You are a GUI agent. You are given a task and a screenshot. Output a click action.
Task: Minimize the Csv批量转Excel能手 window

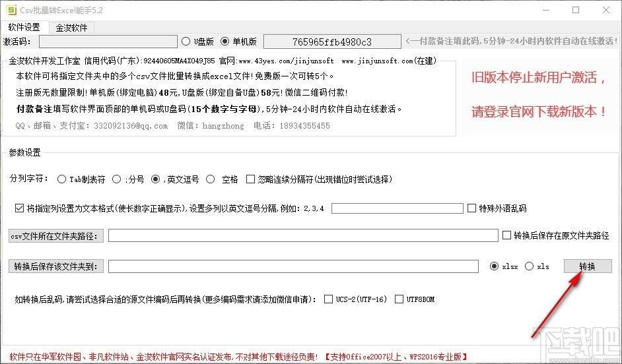click(546, 10)
